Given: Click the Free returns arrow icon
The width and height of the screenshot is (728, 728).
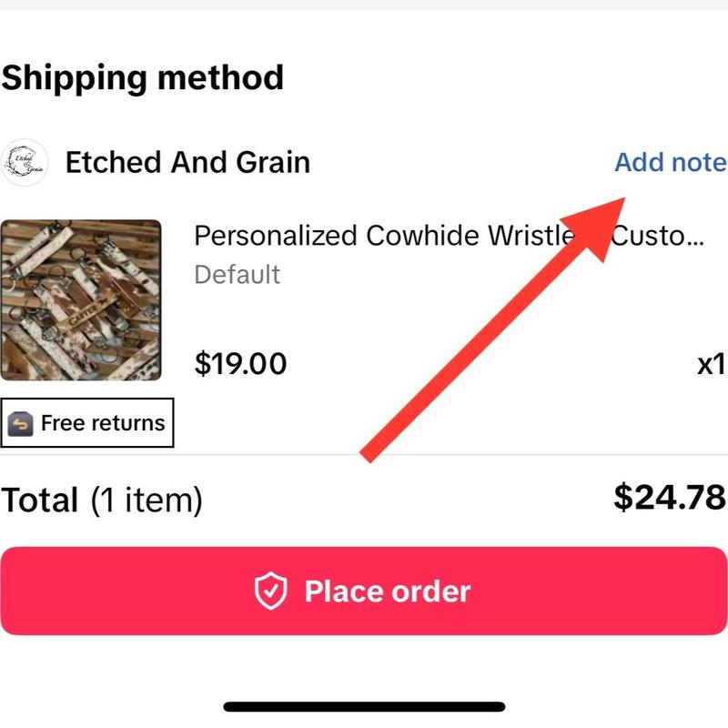Looking at the screenshot, I should click(x=20, y=423).
